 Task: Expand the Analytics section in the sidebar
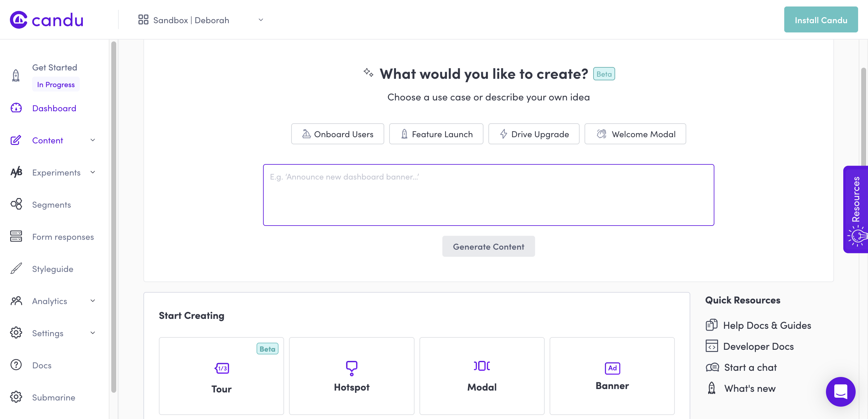point(93,301)
